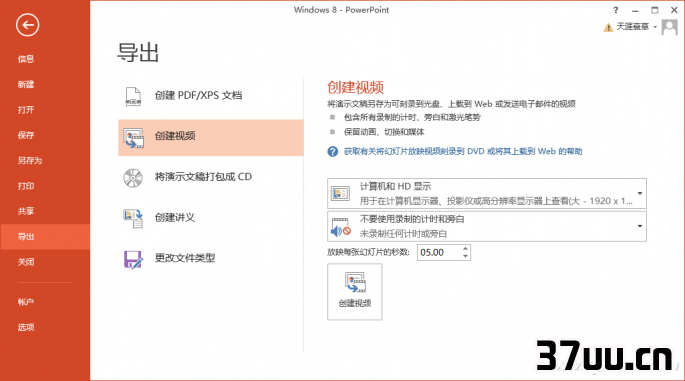Click the 放映每张幻灯片的秒数 label

(368, 253)
